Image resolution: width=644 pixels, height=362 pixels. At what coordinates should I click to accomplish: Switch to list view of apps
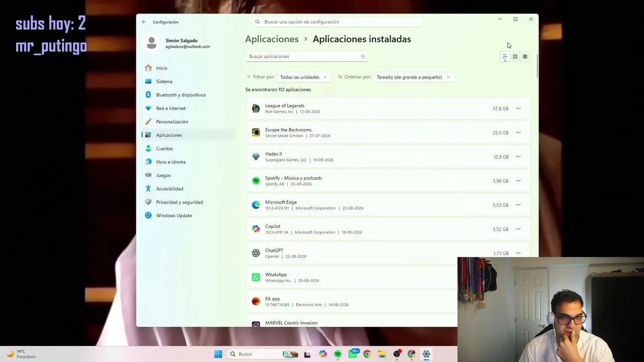505,57
